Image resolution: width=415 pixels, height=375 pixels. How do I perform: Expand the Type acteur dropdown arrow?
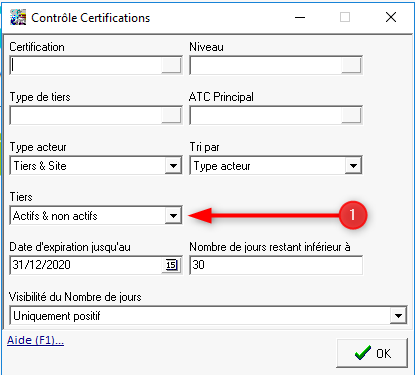173,165
